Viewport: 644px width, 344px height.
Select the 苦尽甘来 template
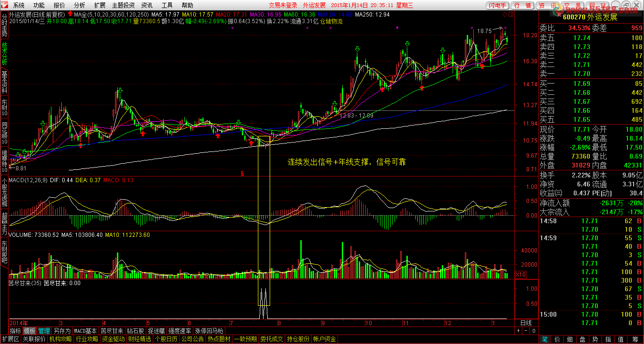click(x=112, y=331)
